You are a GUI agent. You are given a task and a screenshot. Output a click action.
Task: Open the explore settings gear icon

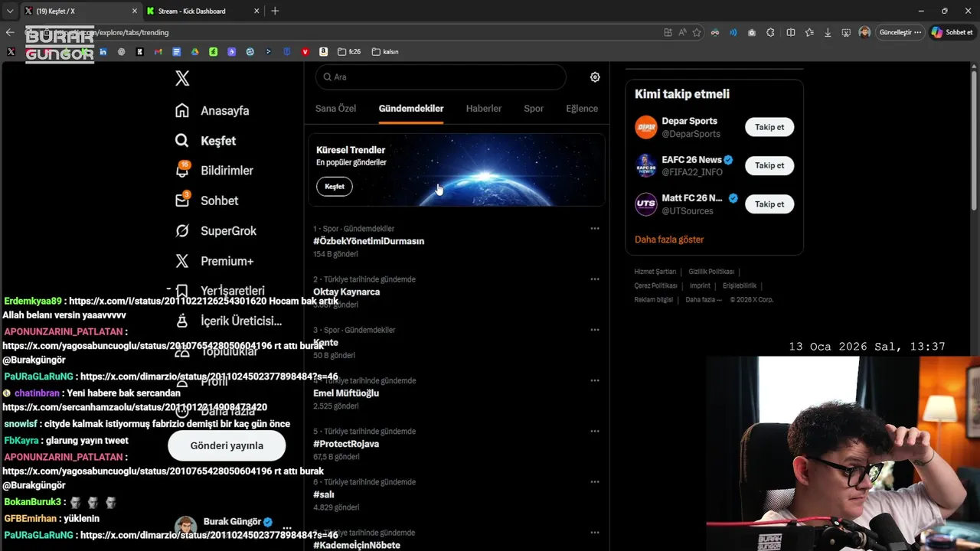595,77
